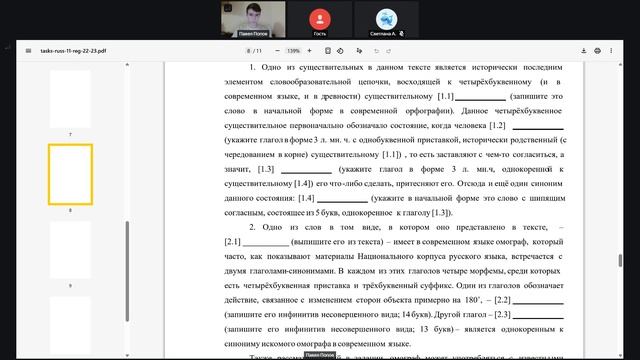Select the Гость participant tile
The width and height of the screenshot is (640, 360).
(320, 19)
